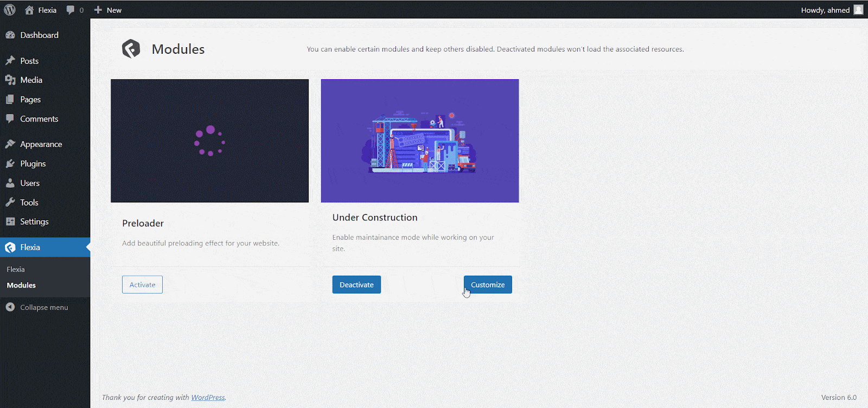Open the Howdy, ahmed account menu

(x=832, y=10)
